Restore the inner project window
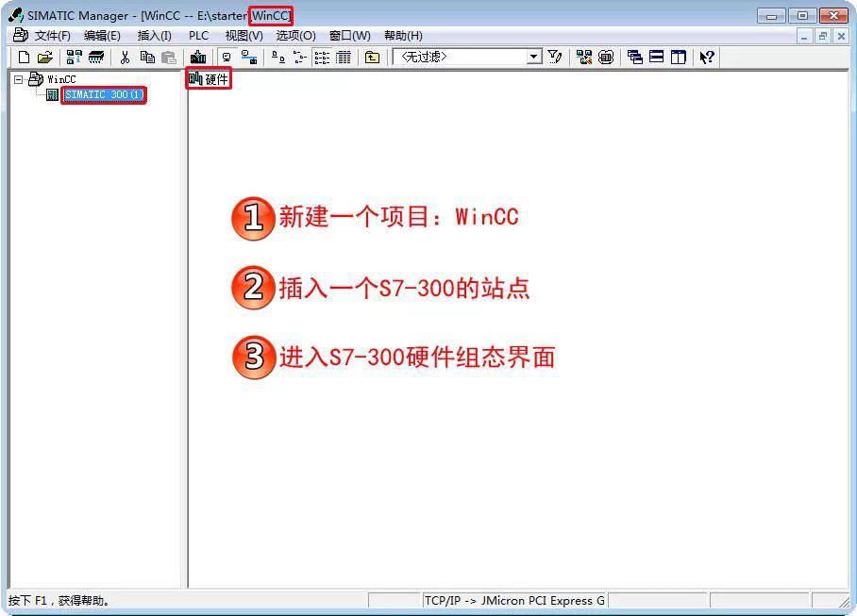Screen dimensions: 857x616 point(823,37)
